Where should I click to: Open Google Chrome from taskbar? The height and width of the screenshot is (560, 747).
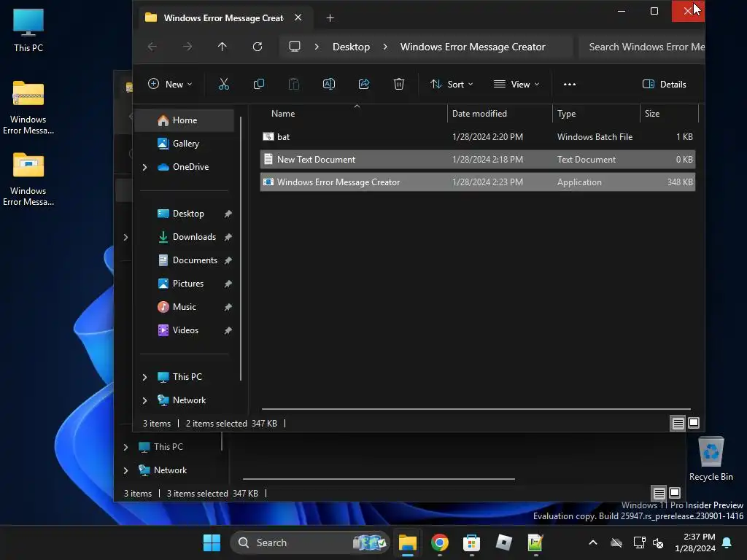coord(439,542)
